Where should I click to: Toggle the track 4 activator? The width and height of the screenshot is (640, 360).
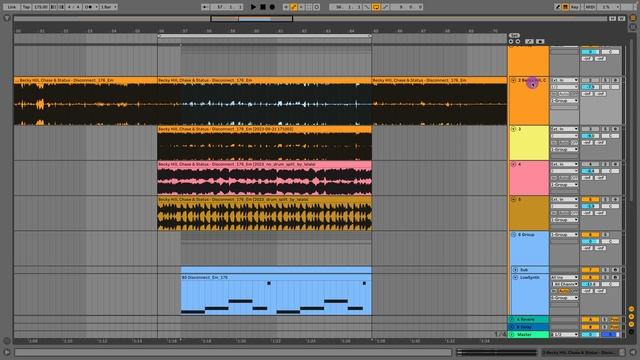click(590, 164)
